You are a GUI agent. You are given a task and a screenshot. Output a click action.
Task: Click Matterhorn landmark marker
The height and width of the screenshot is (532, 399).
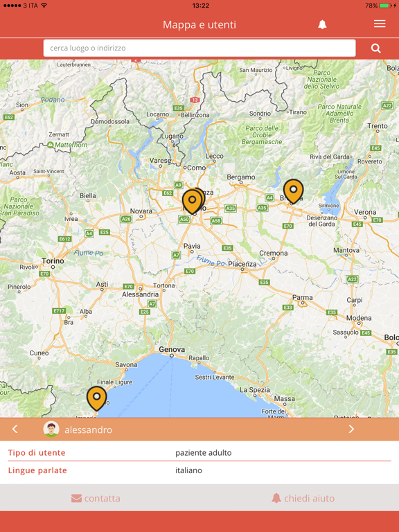pos(50,145)
